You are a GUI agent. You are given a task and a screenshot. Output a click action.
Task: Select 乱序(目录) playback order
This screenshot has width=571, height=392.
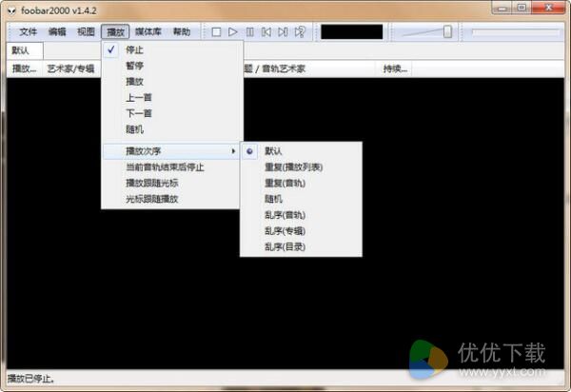tap(301, 246)
